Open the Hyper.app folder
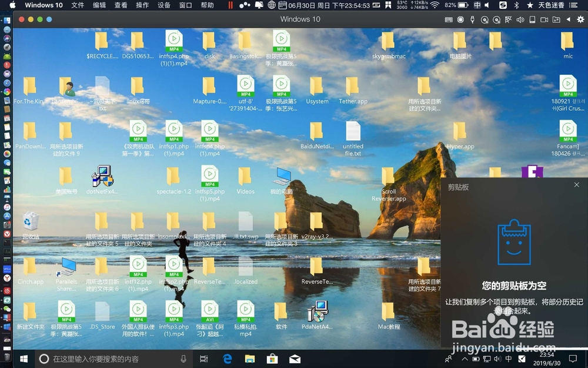The image size is (588, 368). click(460, 135)
